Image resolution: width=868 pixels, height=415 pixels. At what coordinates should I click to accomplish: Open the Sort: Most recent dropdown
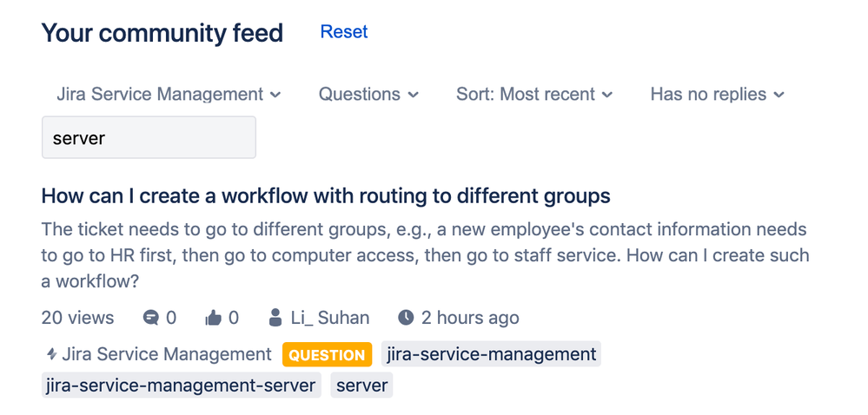point(534,94)
